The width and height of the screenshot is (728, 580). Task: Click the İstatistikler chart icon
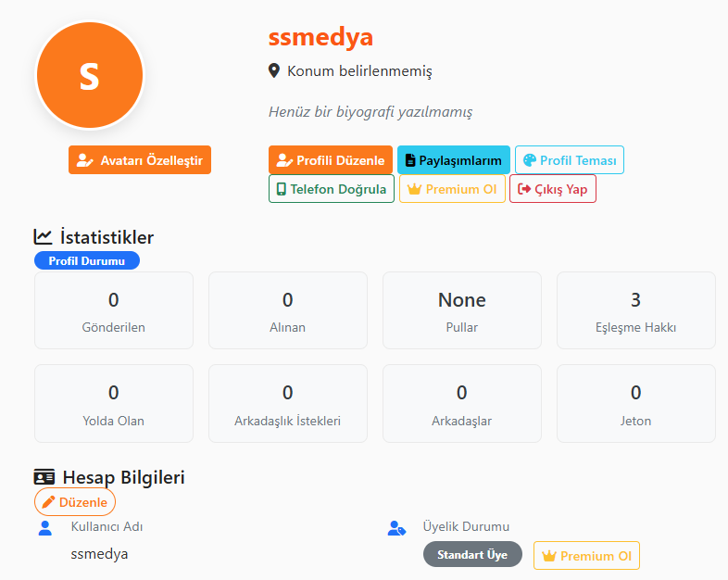(43, 237)
